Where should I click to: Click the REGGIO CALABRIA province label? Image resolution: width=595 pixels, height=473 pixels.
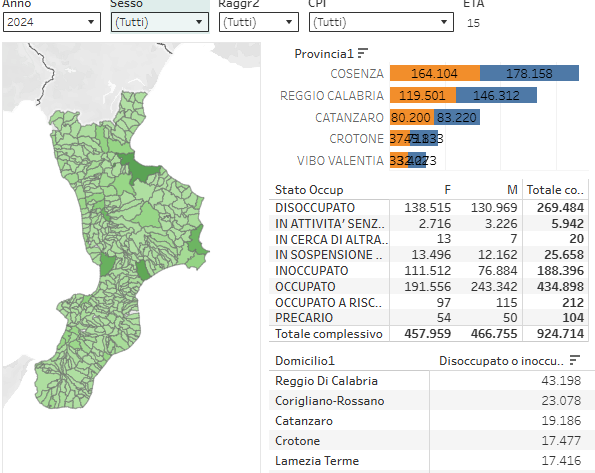pyautogui.click(x=332, y=96)
